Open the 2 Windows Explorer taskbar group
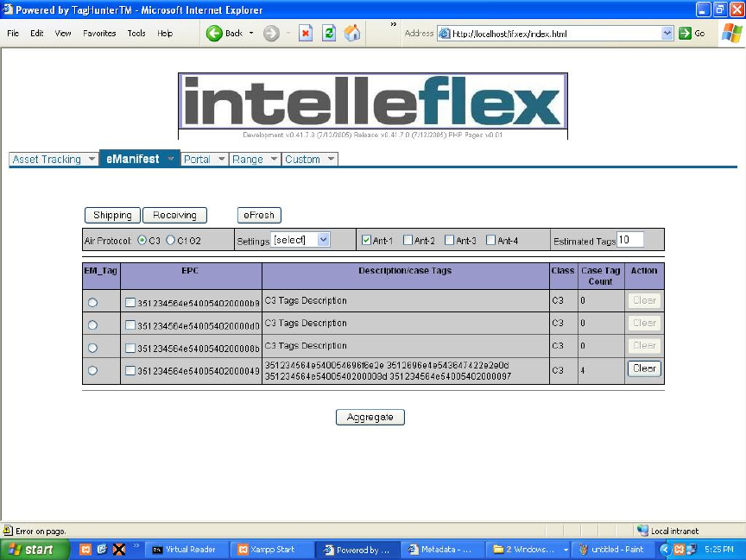Image resolution: width=746 pixels, height=560 pixels. coord(528,550)
